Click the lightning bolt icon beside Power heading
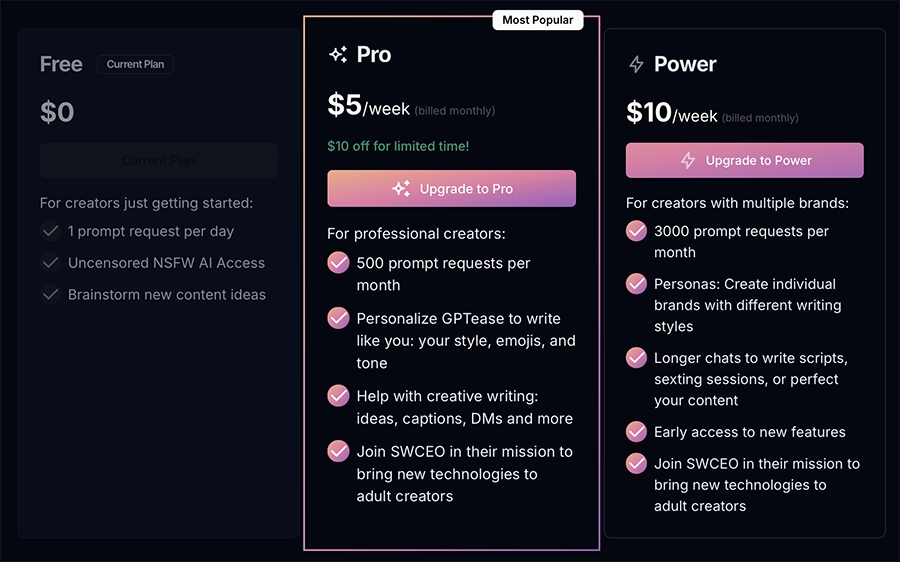The width and height of the screenshot is (900, 562). (636, 65)
